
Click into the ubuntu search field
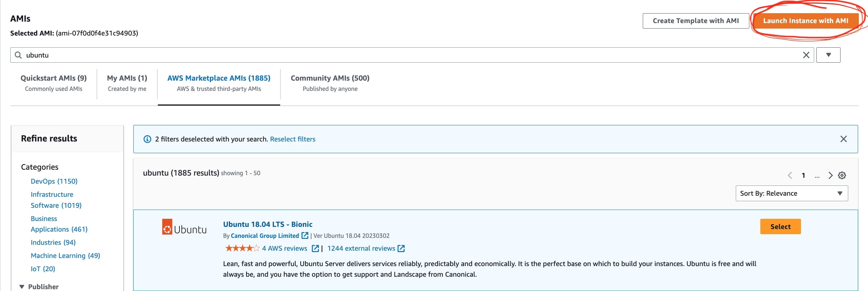click(403, 55)
